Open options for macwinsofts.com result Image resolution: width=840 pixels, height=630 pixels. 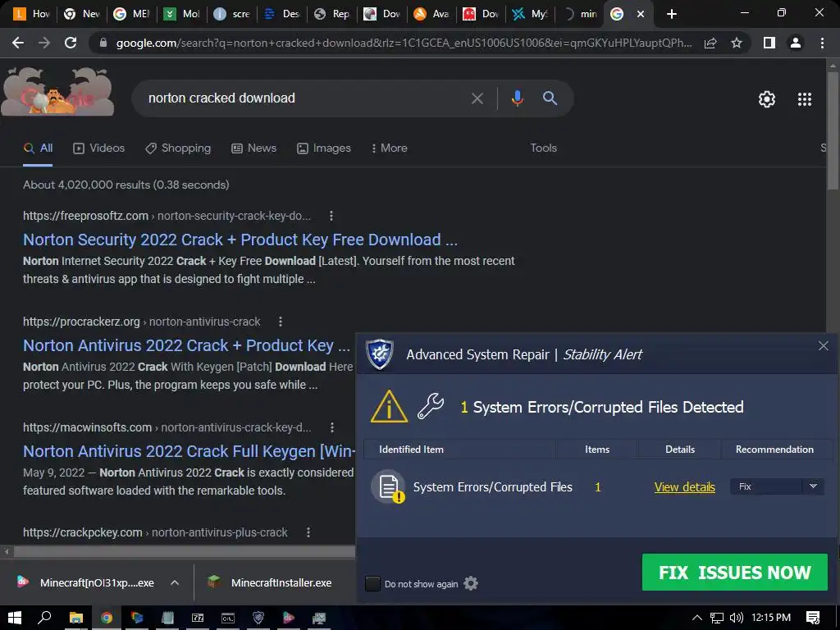tap(332, 427)
